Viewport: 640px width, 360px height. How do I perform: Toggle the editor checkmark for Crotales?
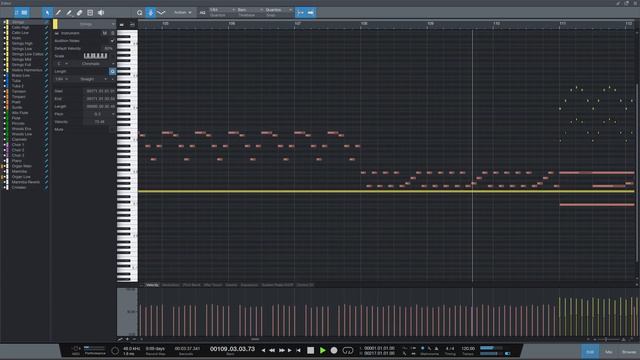(46, 187)
